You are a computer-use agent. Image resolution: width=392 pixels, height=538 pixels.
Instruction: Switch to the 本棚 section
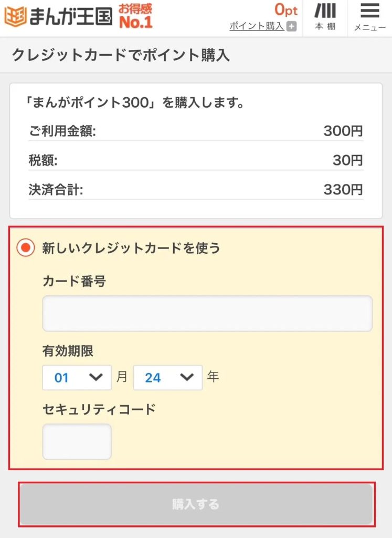325,17
